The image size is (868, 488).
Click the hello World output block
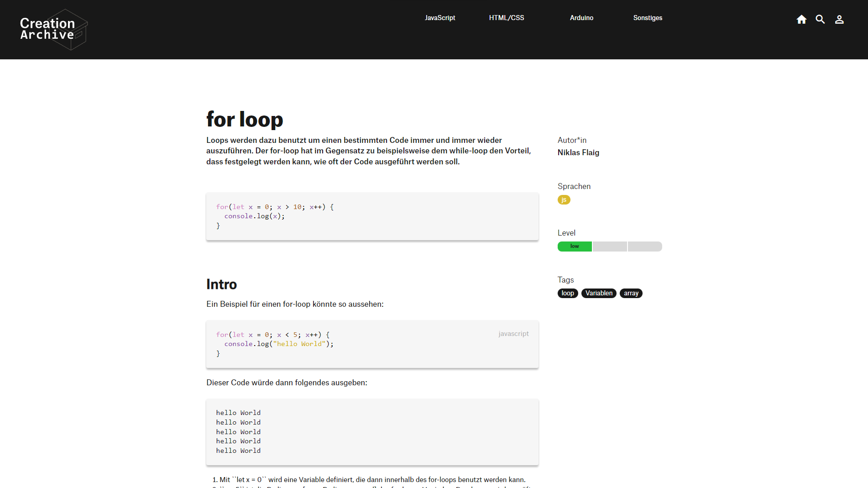coord(372,431)
